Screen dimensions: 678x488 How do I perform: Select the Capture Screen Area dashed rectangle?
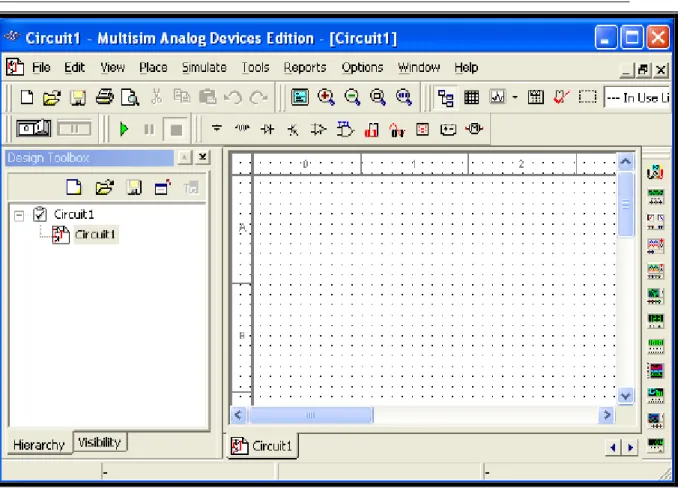pos(587,97)
